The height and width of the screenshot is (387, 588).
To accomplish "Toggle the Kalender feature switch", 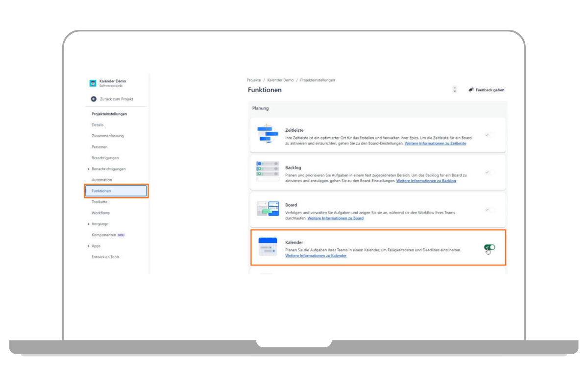I will click(489, 247).
